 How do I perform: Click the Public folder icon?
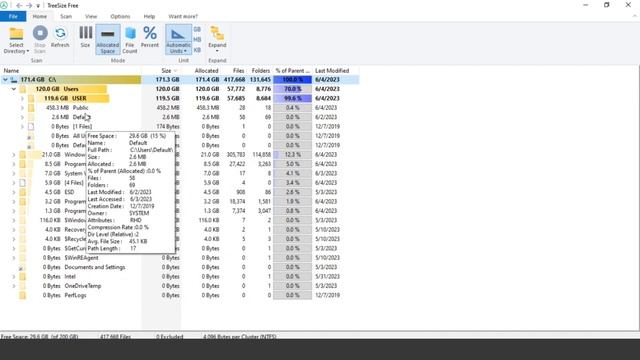[x=31, y=108]
